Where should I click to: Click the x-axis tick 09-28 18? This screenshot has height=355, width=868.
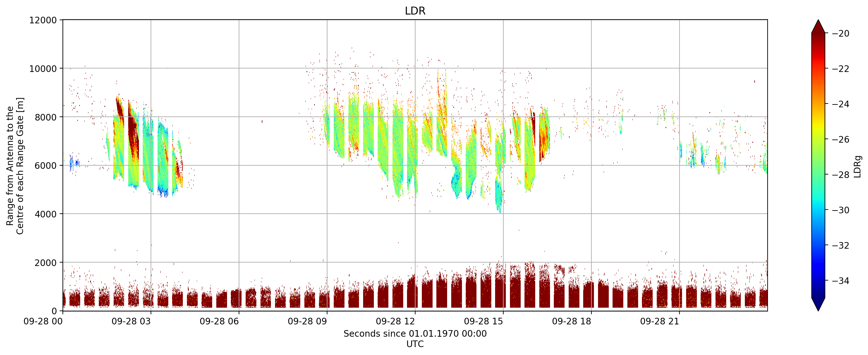572,321
